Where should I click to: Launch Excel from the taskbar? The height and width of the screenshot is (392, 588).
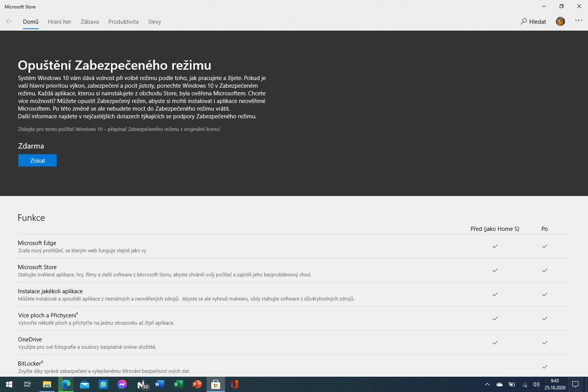coord(178,384)
